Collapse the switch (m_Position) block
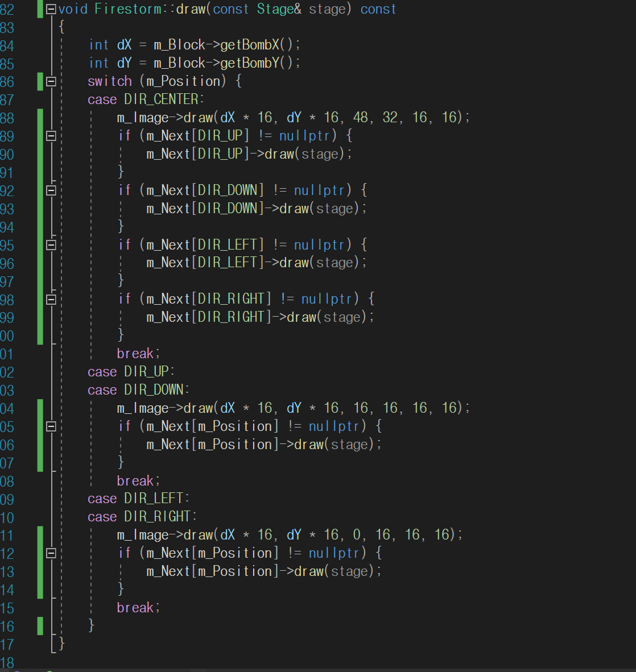 pyautogui.click(x=51, y=81)
